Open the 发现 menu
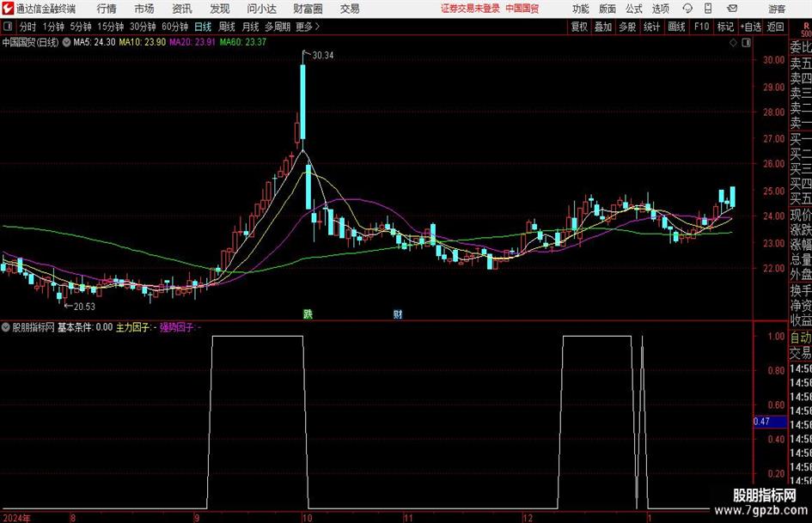The image size is (812, 523). pos(220,9)
